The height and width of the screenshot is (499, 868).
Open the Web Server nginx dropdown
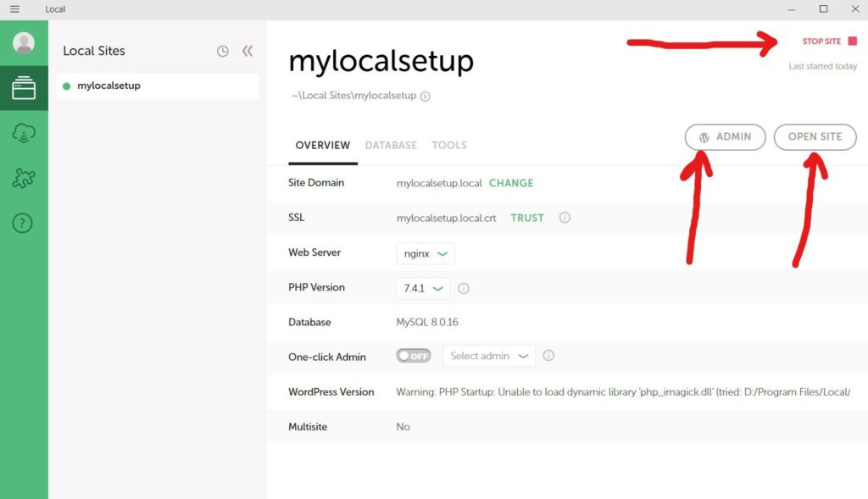click(426, 253)
